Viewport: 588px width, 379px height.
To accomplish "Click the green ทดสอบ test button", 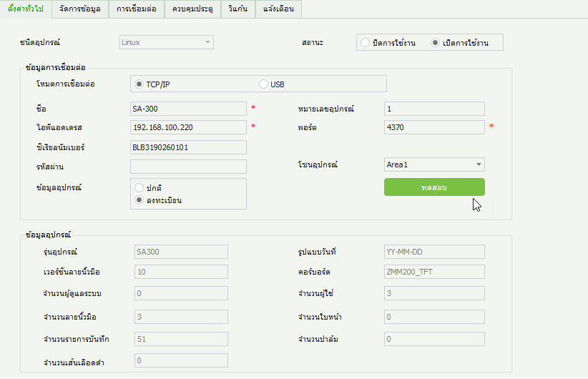I will pyautogui.click(x=434, y=187).
